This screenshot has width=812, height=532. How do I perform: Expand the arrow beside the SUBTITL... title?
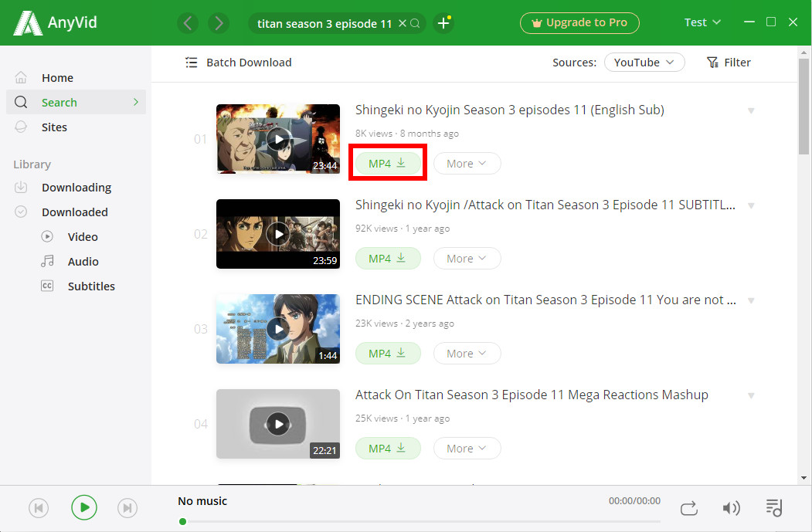point(751,206)
